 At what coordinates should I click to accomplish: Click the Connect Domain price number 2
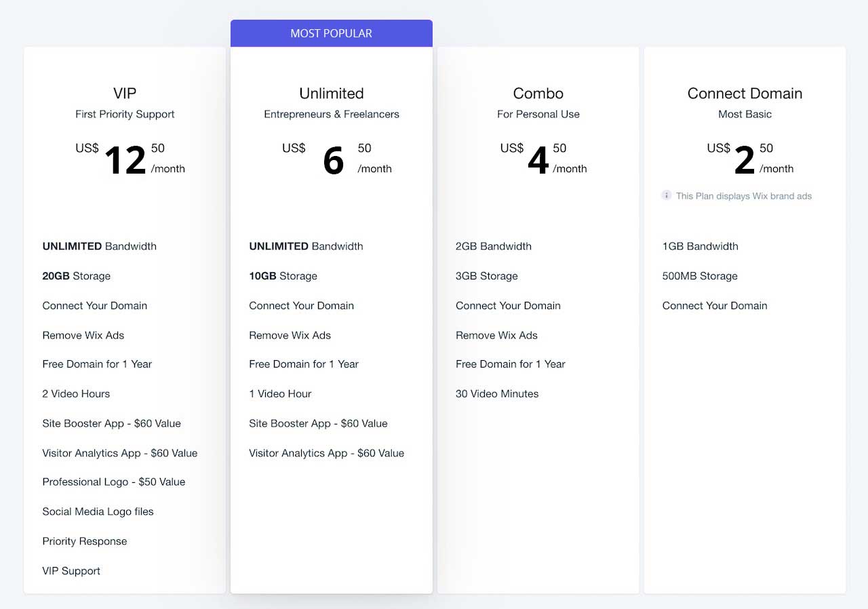(745, 161)
